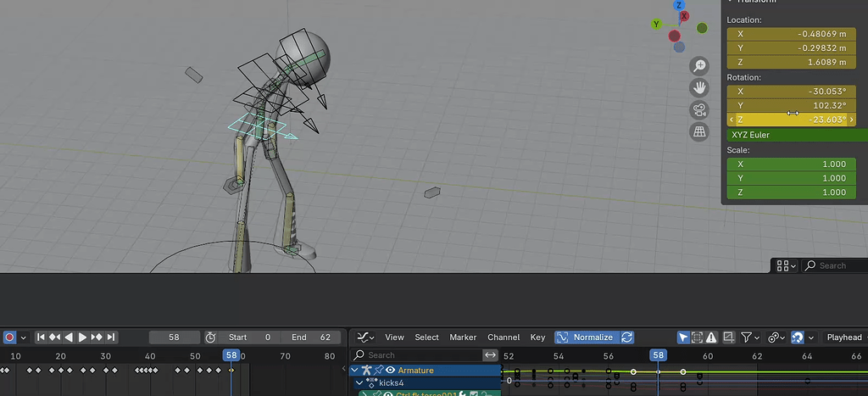Click move view hand gizmo
Screen dimensions: 868x396
tap(699, 87)
